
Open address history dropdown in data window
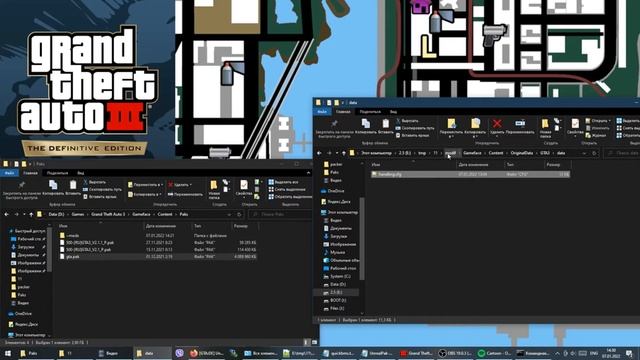(x=584, y=153)
